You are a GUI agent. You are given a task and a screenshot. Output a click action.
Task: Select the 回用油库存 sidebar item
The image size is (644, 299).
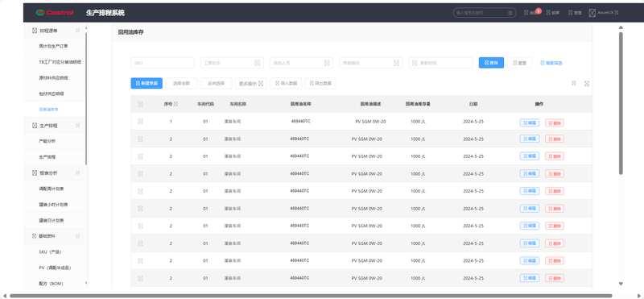coord(48,110)
